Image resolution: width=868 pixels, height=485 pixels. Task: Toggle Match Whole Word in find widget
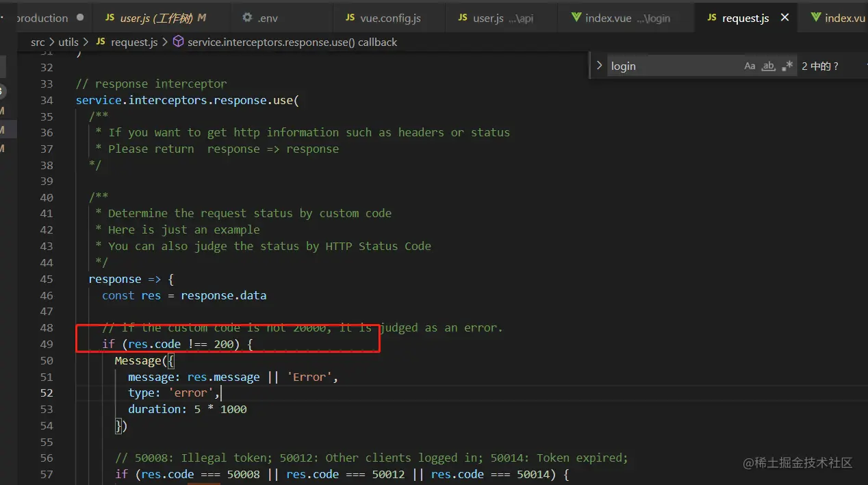tap(768, 66)
